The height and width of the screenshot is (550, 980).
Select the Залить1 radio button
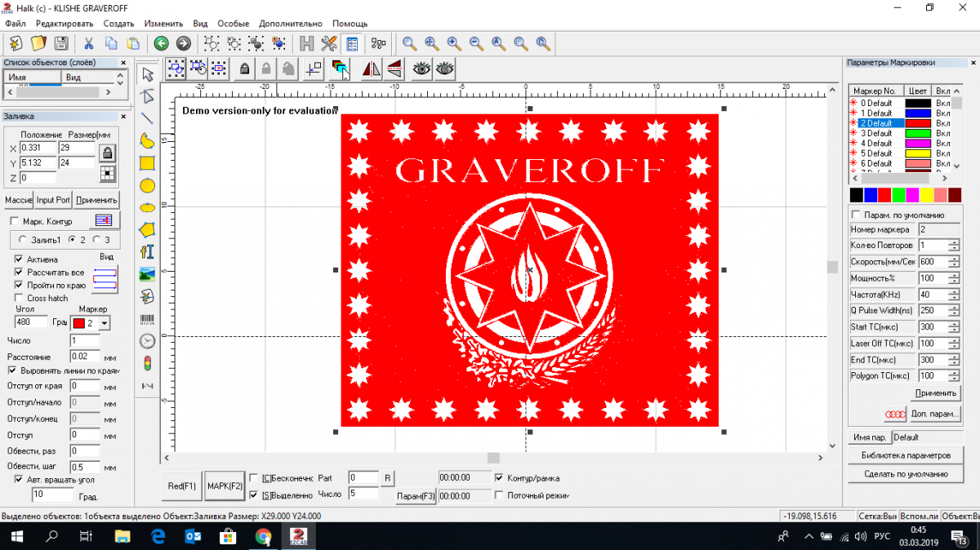(x=22, y=239)
